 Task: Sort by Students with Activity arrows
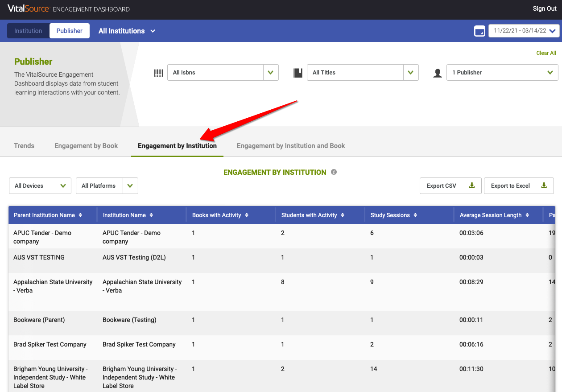coord(343,215)
